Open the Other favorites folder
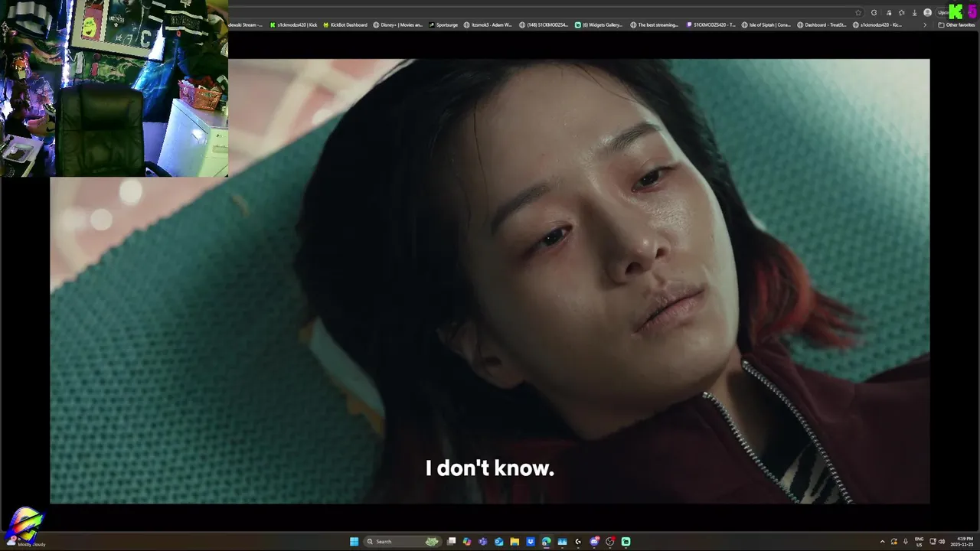 click(x=956, y=25)
